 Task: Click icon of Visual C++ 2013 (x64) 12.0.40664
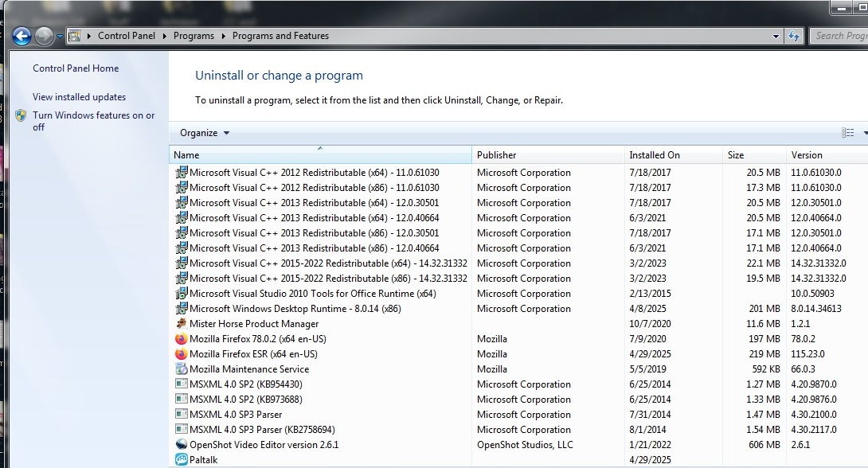coord(181,218)
